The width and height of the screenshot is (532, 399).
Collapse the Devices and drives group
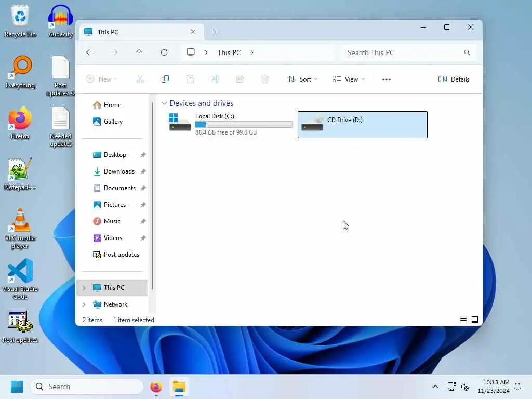164,103
